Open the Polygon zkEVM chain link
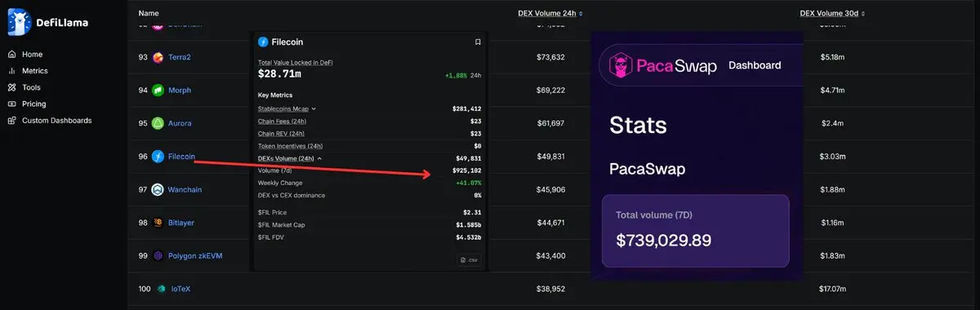The image size is (980, 310). pyautogui.click(x=194, y=255)
